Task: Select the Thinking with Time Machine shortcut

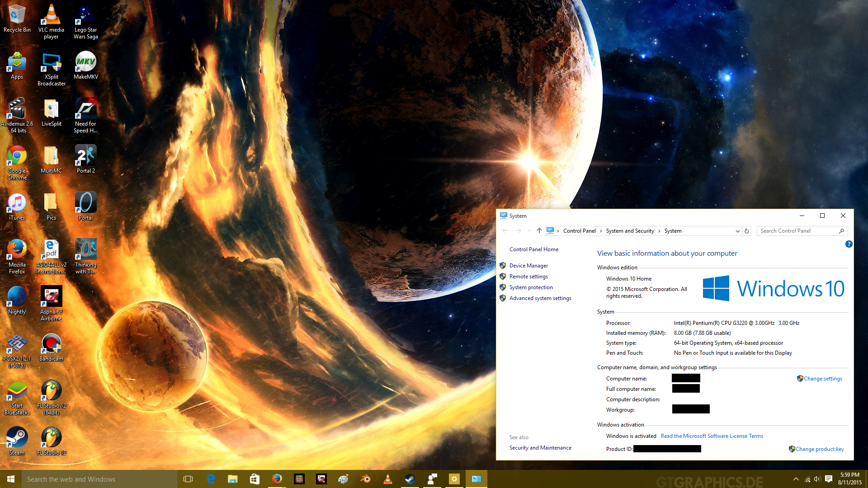Action: pyautogui.click(x=85, y=257)
